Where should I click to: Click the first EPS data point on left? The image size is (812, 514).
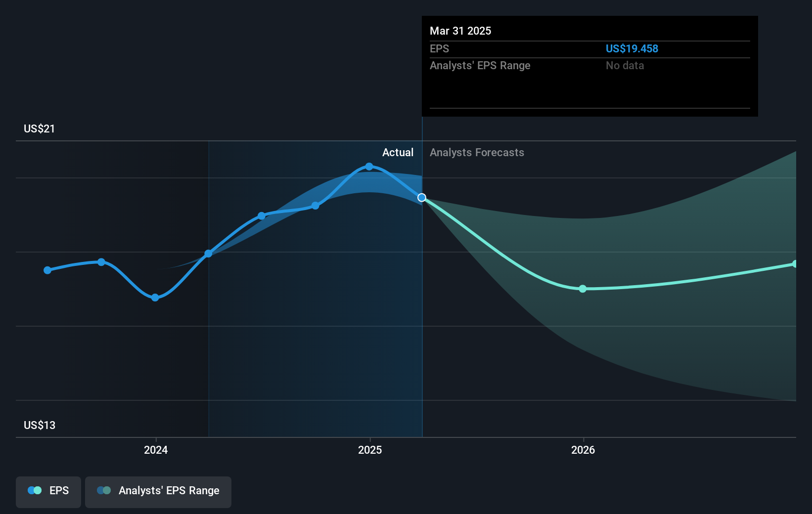[47, 270]
